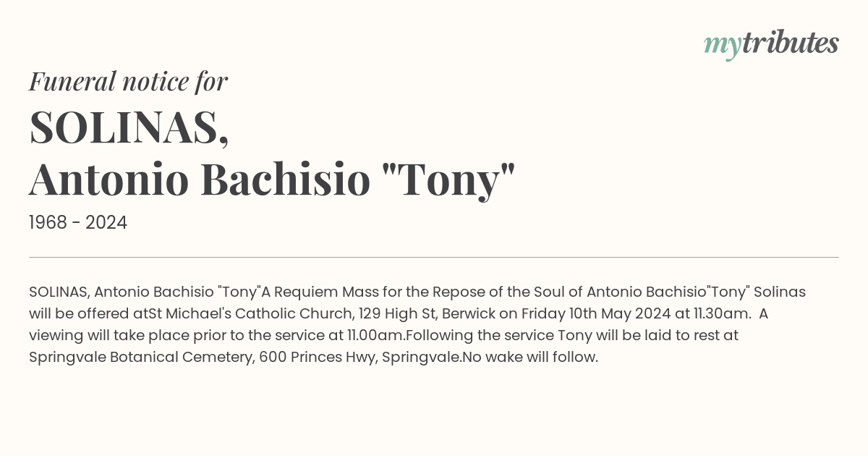Click the SOLINAS surname heading
Viewport: 868px width, 456px height.
[x=129, y=127]
